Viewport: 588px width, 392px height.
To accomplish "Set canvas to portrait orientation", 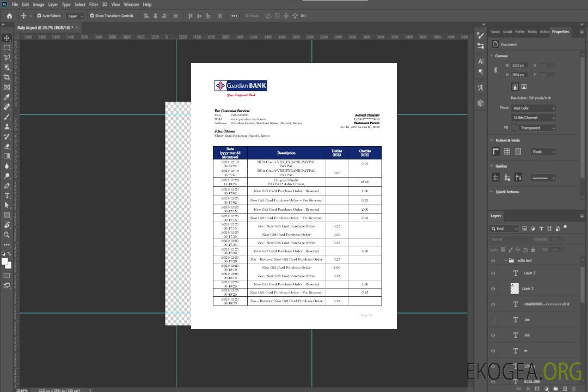I will pos(515,87).
